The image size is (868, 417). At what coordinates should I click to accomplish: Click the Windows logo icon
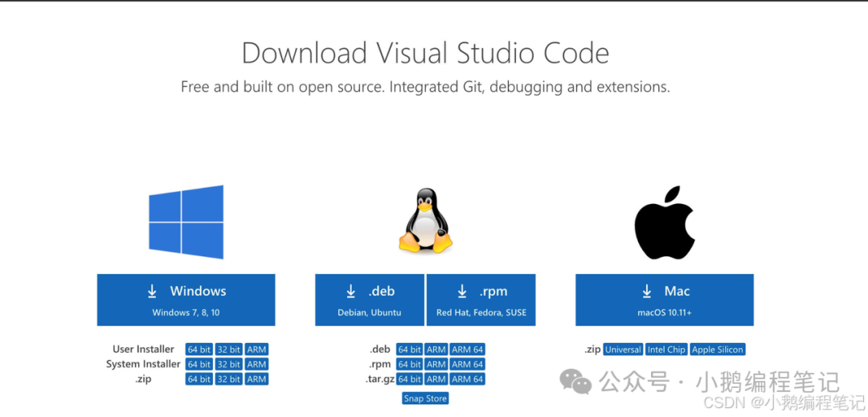click(x=186, y=222)
